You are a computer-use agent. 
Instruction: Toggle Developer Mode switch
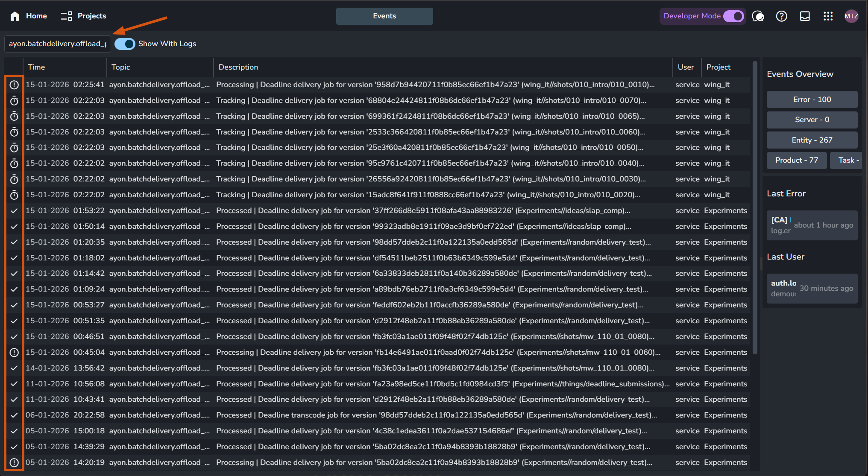click(x=733, y=16)
